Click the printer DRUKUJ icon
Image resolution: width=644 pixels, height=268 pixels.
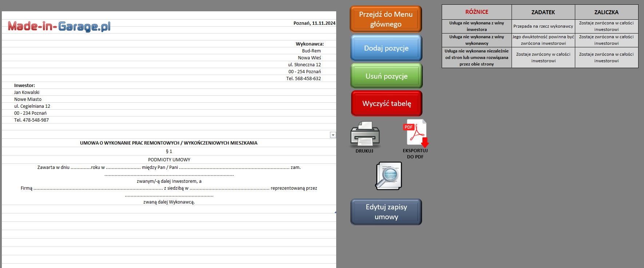coord(365,134)
